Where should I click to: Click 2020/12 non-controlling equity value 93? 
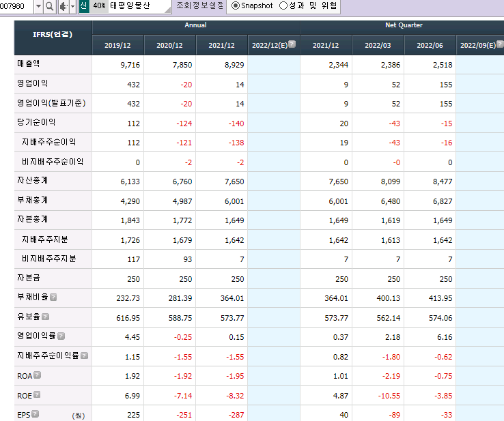coord(188,259)
